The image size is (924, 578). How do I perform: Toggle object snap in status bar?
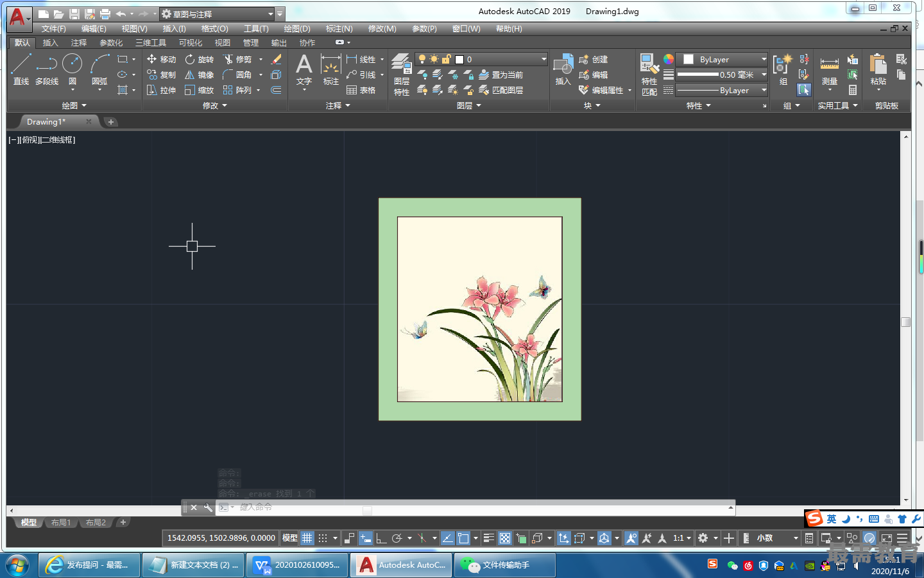[463, 538]
